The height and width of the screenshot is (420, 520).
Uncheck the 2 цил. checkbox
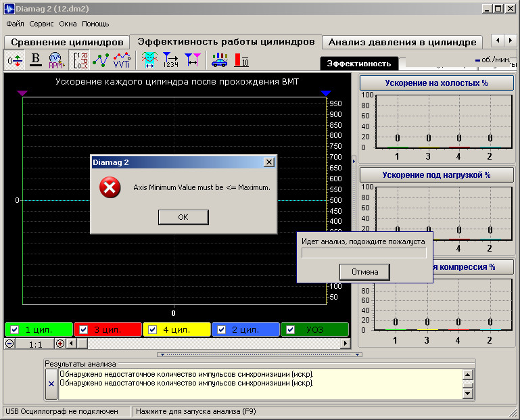[x=222, y=330]
